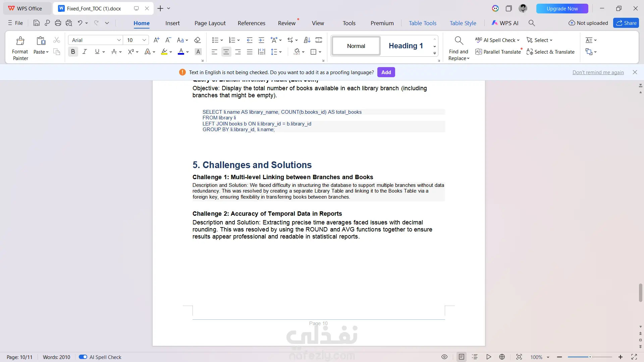Click the Web layout globe icon in status bar
Screen dimensions: 644x362
(502, 357)
